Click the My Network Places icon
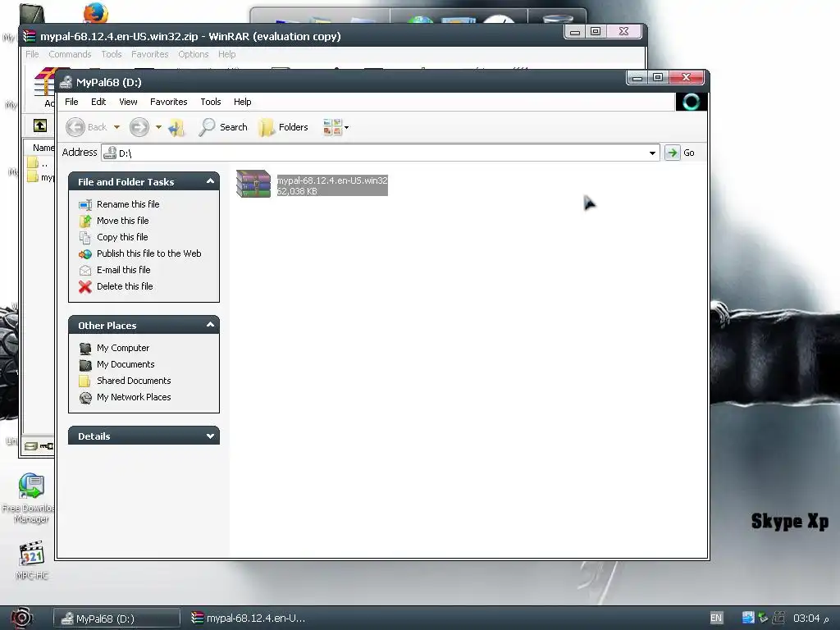840x630 pixels. pos(85,398)
